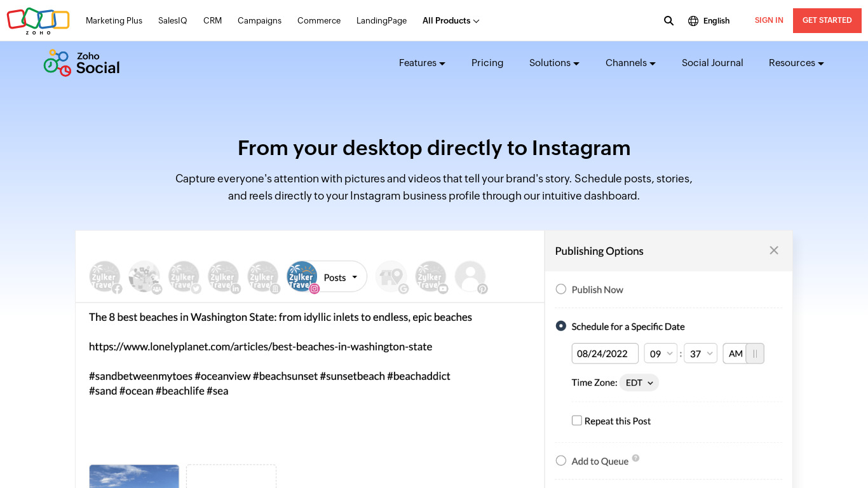Go to Commerce
The width and height of the screenshot is (868, 488).
[x=319, y=21]
